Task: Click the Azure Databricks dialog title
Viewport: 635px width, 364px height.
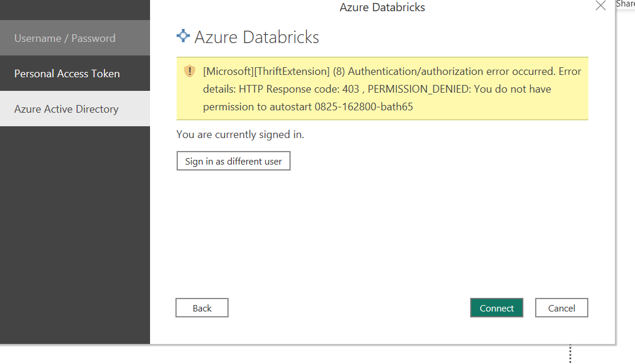Action: (382, 7)
